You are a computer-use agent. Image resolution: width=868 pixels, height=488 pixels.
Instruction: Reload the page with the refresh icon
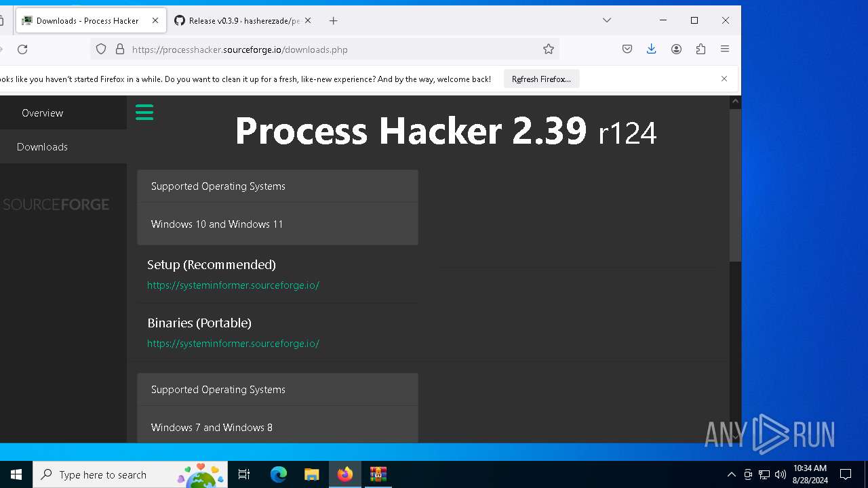click(x=22, y=49)
